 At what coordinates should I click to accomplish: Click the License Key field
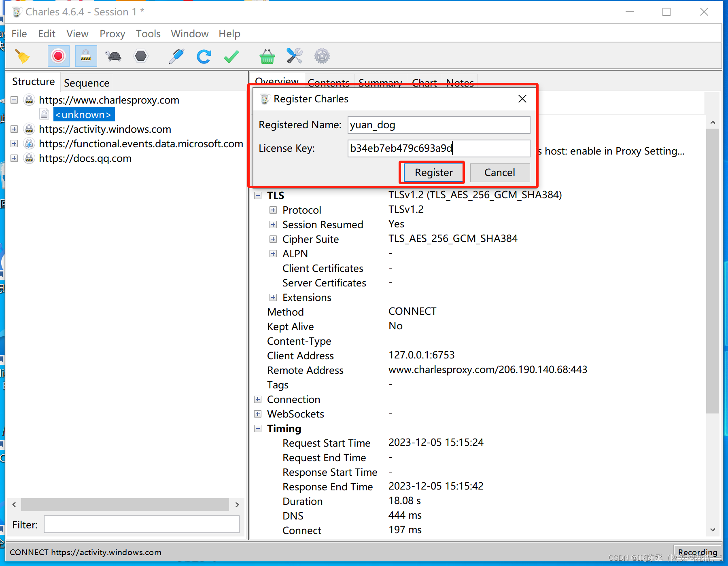click(439, 148)
